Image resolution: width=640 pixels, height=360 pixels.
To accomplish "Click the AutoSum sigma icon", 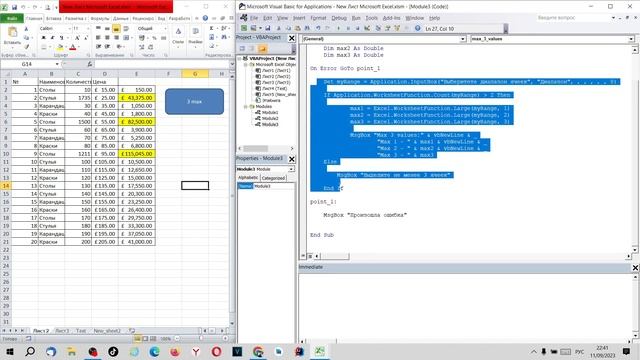I will click(211, 28).
